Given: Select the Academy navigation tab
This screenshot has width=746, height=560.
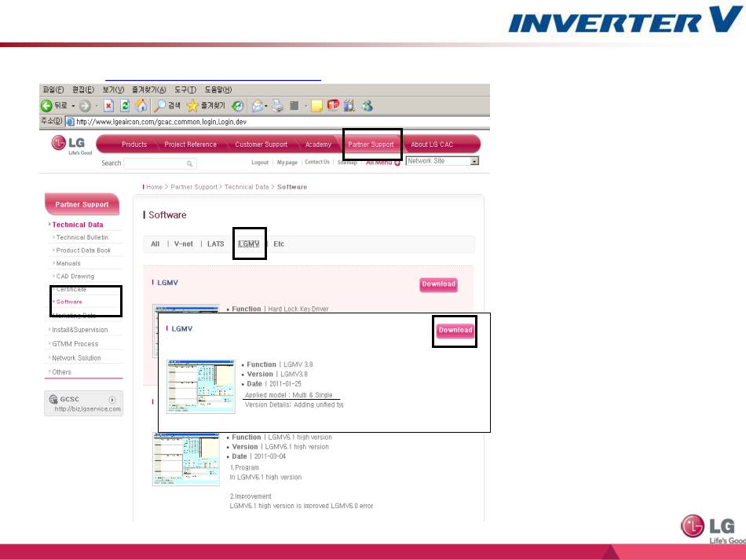Looking at the screenshot, I should pos(318,145).
